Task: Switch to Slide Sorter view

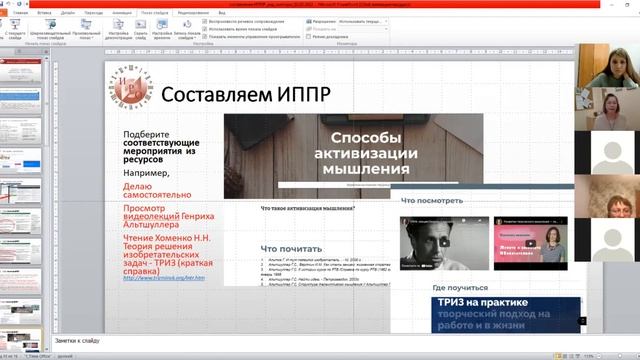Action: point(565,356)
